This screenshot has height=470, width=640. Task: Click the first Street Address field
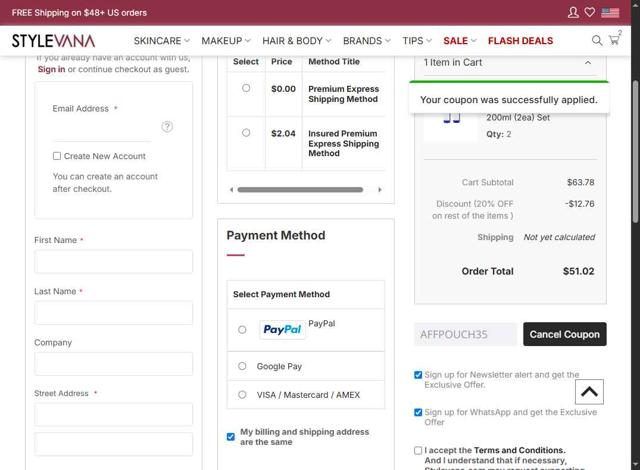(113, 415)
